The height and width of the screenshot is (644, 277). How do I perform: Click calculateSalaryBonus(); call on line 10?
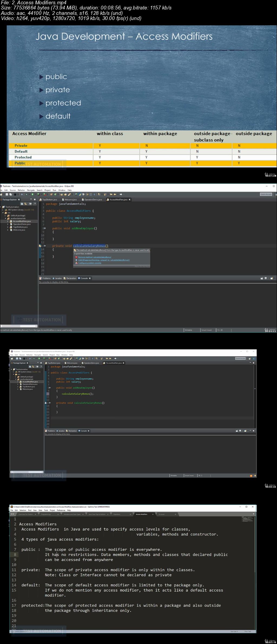pos(77,394)
